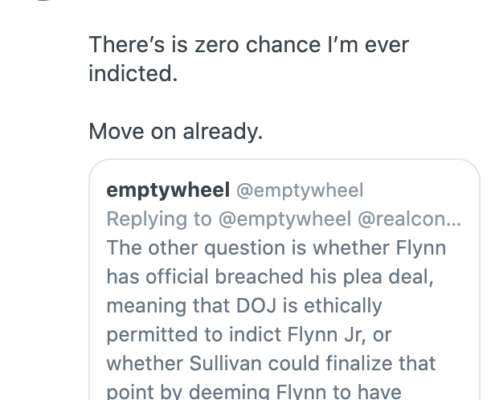Screen dimensions: 495x400
Task: Click the line "permitted to indict Flynn Jr, or"
Action: point(249,334)
